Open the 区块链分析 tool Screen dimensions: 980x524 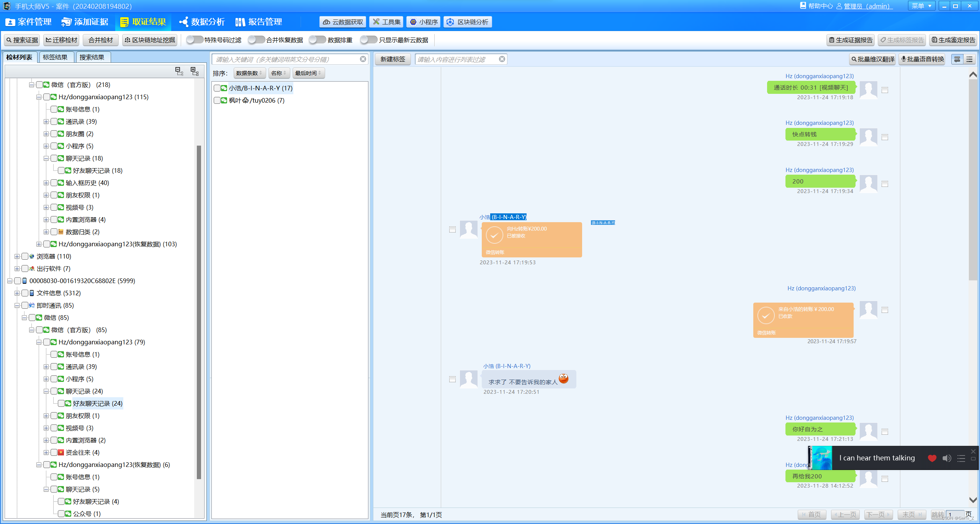(468, 22)
